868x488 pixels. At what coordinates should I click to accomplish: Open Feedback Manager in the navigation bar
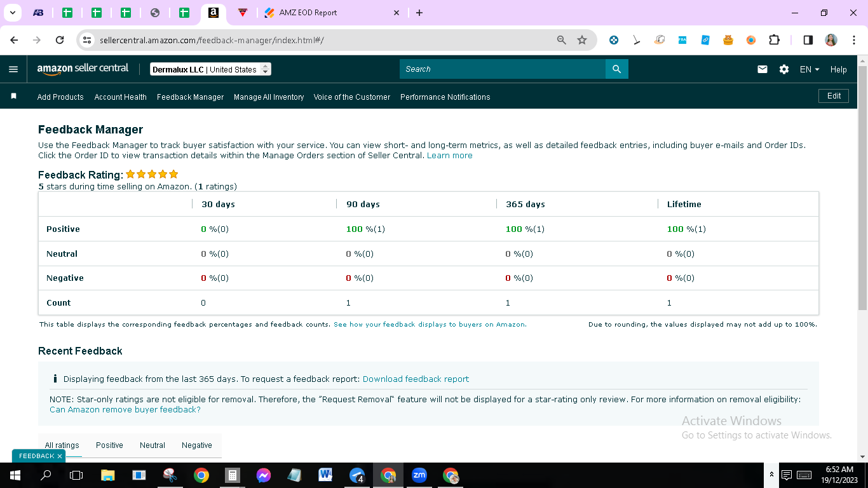pos(190,97)
